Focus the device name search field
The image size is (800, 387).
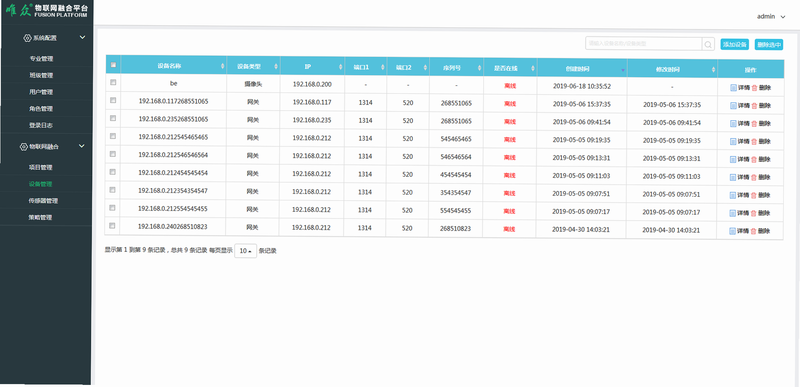644,44
